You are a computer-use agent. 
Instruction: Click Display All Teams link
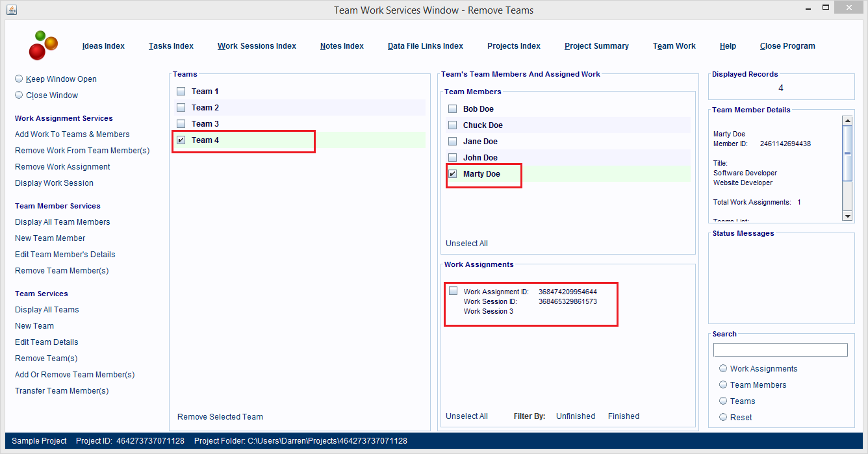[x=47, y=310]
